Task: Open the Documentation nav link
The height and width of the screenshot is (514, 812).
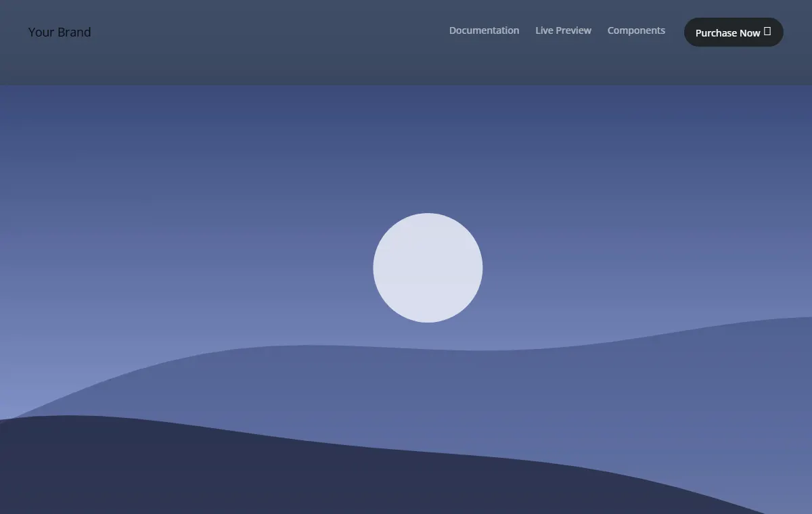Action: [x=484, y=30]
